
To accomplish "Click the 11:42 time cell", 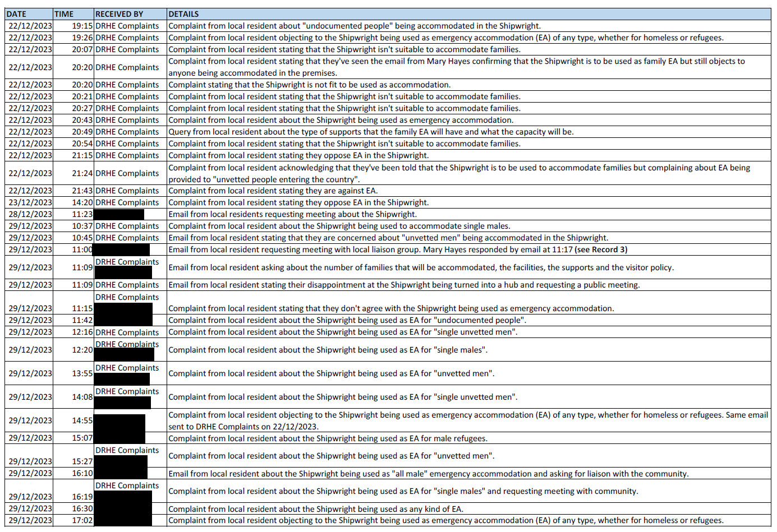I will tap(73, 320).
